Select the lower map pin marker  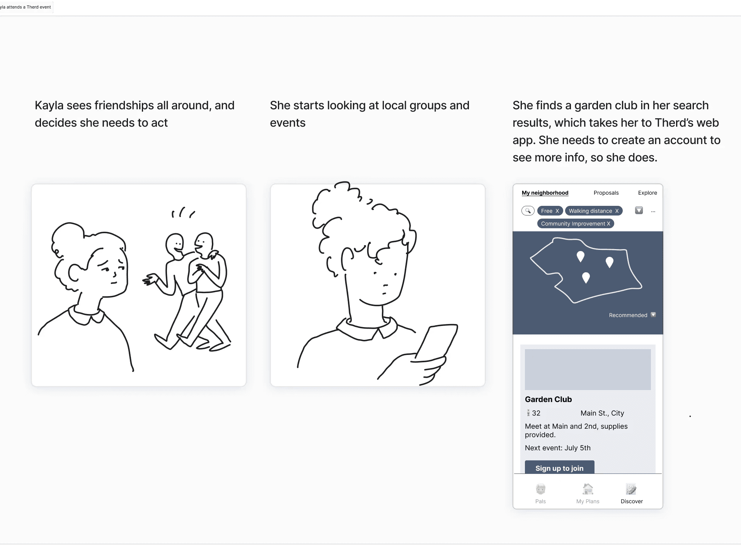click(586, 278)
